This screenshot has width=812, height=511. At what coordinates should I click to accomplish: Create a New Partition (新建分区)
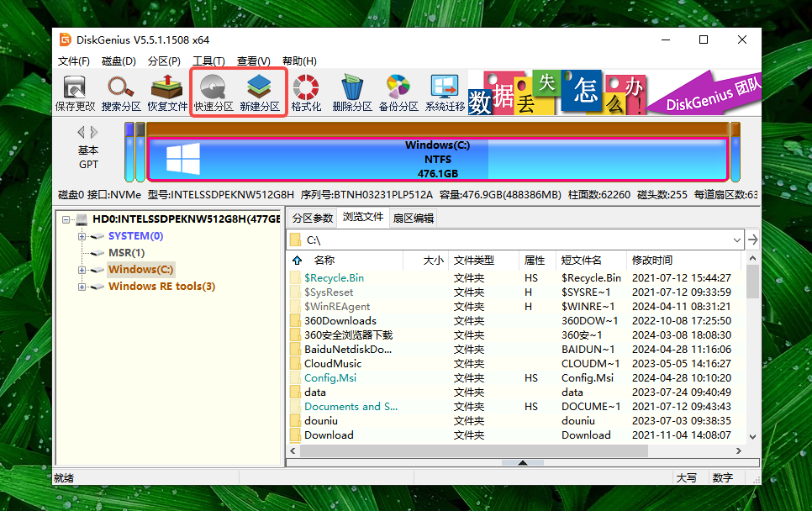click(260, 93)
